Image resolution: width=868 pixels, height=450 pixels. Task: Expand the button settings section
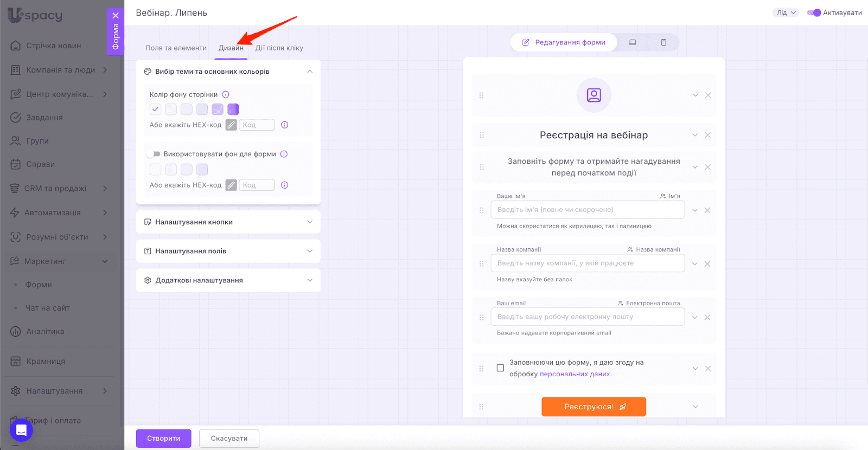pos(228,222)
